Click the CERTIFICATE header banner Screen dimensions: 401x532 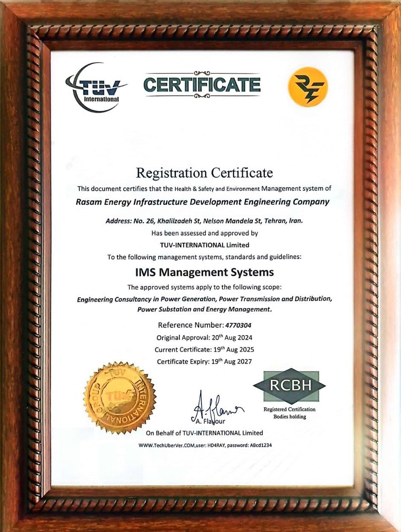(x=202, y=85)
